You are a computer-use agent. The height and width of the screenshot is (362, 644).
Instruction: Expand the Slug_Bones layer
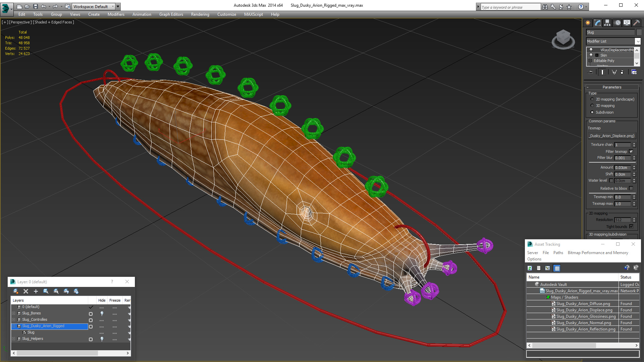click(14, 313)
